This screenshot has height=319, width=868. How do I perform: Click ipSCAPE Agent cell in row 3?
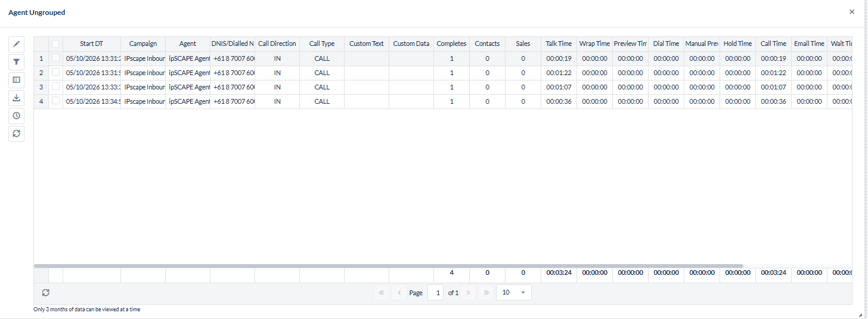coord(188,87)
